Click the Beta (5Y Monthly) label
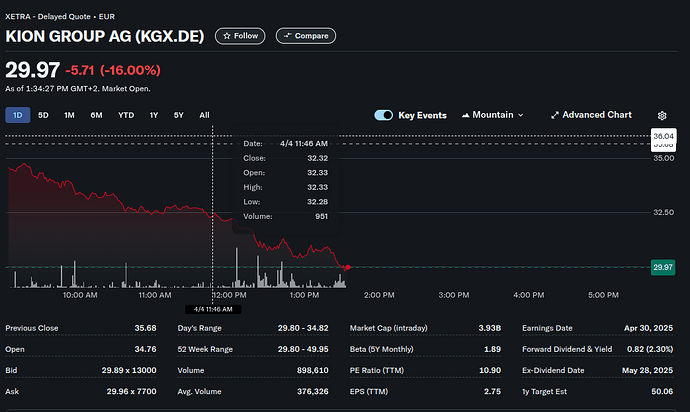The height and width of the screenshot is (412, 690). (x=382, y=349)
